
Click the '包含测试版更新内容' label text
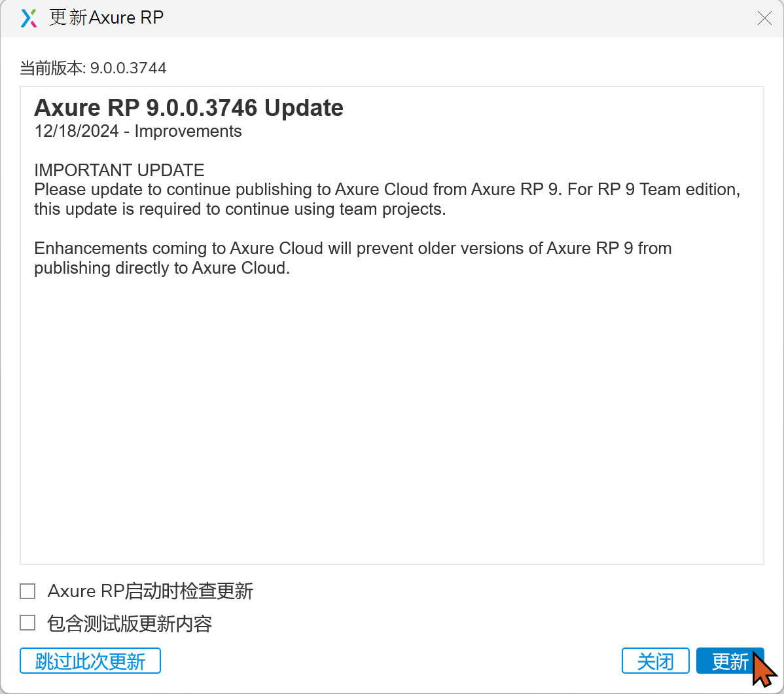(x=130, y=623)
